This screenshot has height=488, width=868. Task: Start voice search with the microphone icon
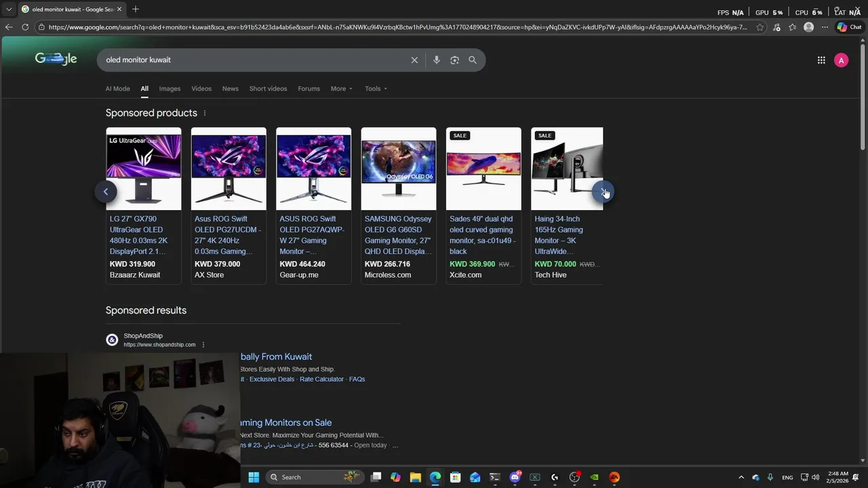(x=437, y=60)
